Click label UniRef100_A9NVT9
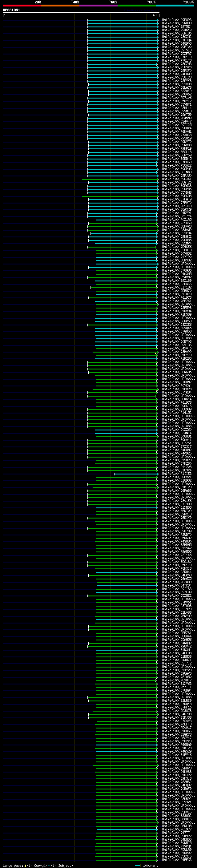 177,142
